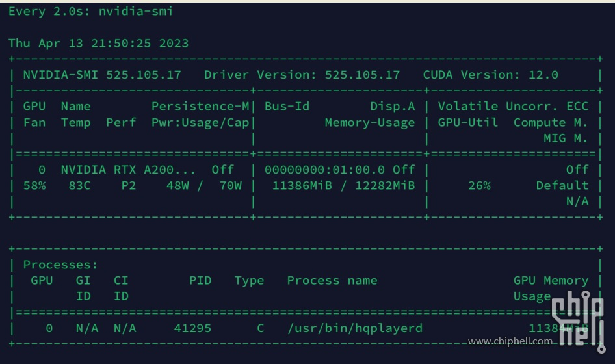615x364 pixels.
Task: Click the 'Process name' column header
Action: [332, 280]
